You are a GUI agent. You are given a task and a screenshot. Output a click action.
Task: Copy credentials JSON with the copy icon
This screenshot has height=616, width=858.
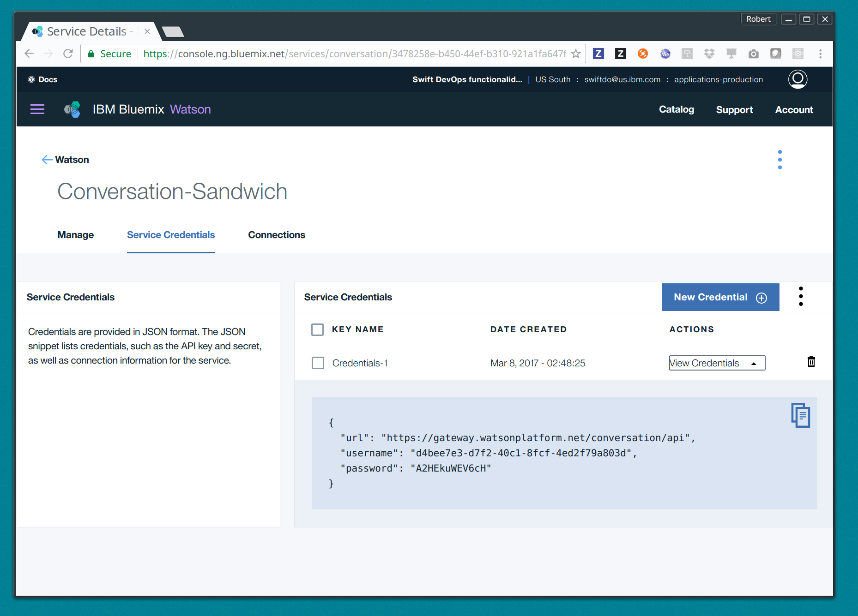(x=801, y=415)
